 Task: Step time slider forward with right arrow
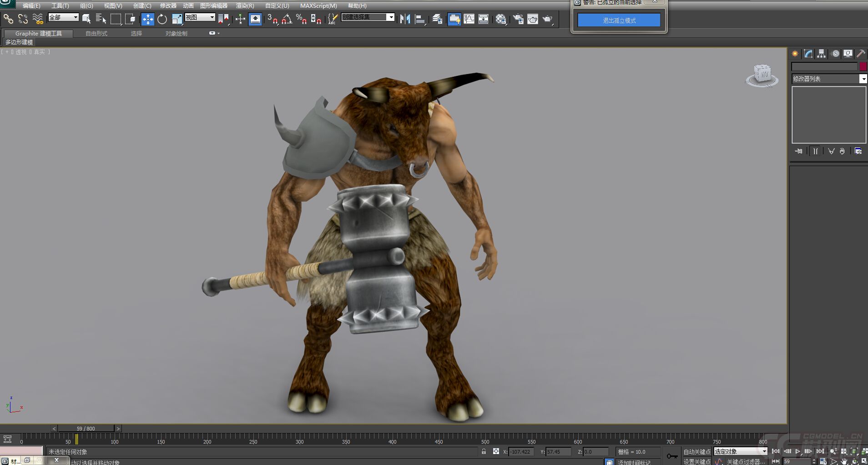118,428
